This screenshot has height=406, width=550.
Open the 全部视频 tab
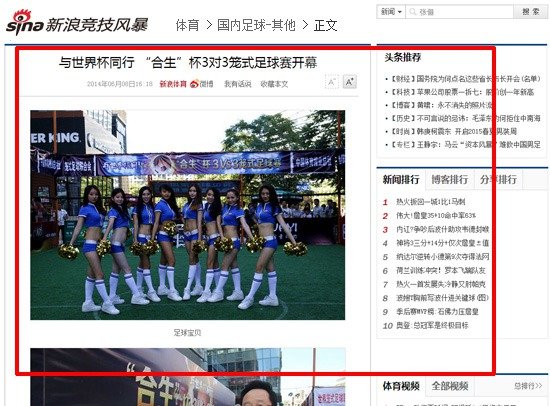click(449, 386)
